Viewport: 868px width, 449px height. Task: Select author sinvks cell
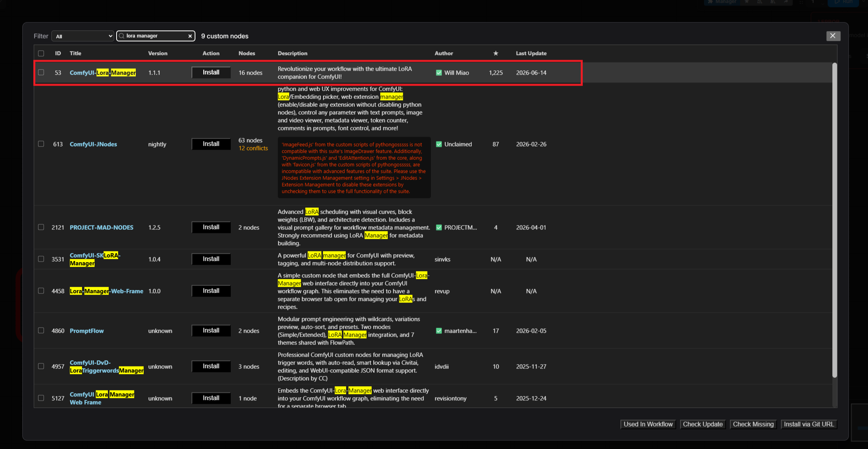443,259
